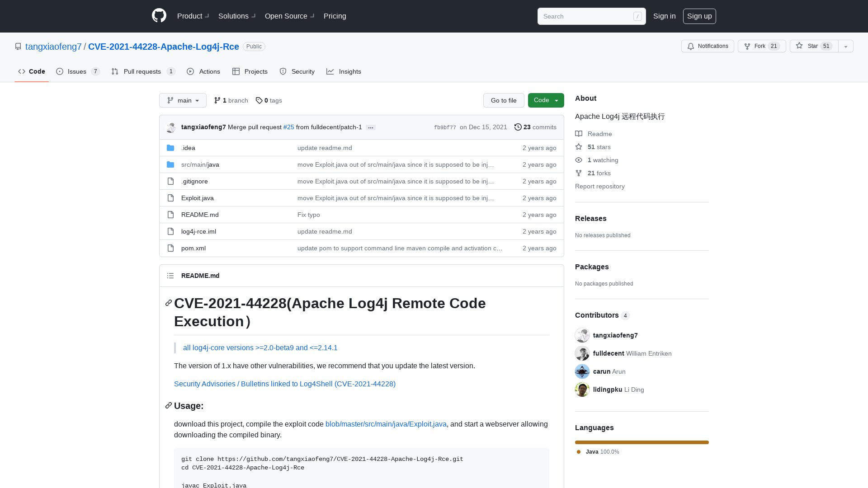
Task: Open blob/master/src/main/java/Exploit.java link
Action: (x=386, y=424)
